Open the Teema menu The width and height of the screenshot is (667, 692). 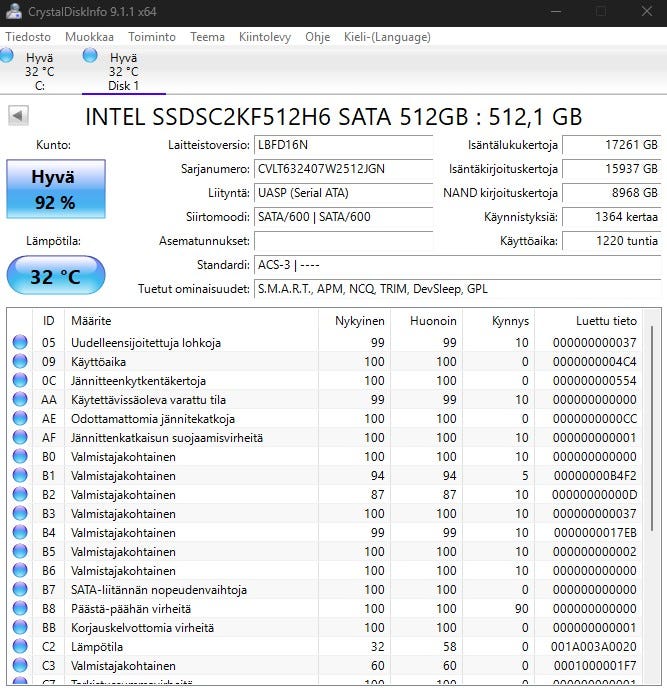point(207,37)
